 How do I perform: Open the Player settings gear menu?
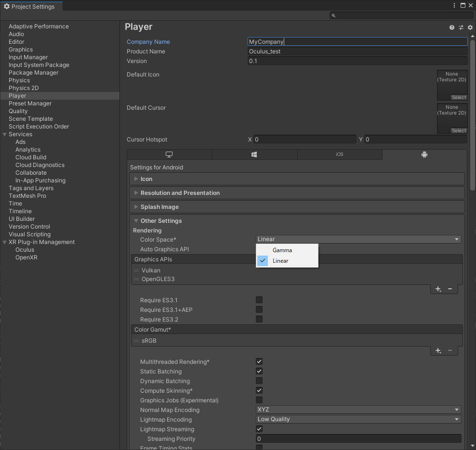pyautogui.click(x=470, y=27)
